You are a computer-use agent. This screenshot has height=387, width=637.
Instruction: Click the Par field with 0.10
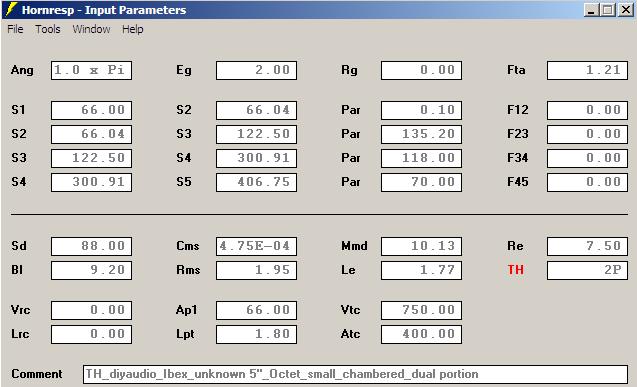(x=421, y=110)
